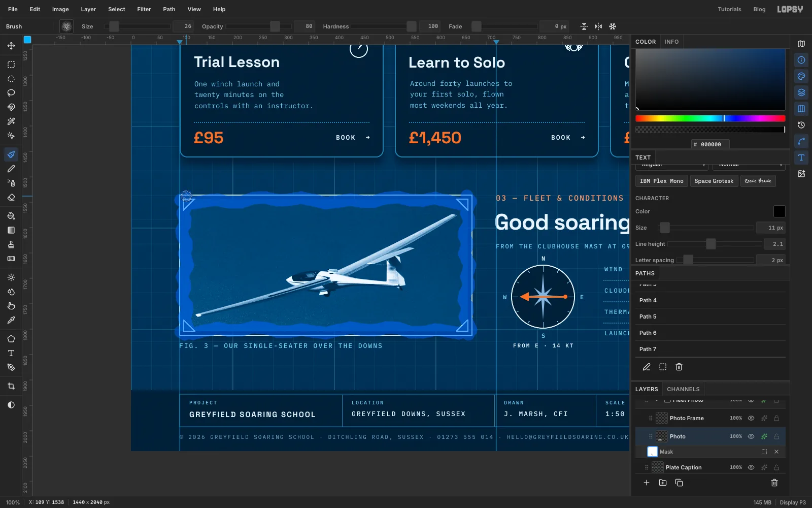Image resolution: width=812 pixels, height=508 pixels.
Task: Open the Tutorials link
Action: [729, 9]
